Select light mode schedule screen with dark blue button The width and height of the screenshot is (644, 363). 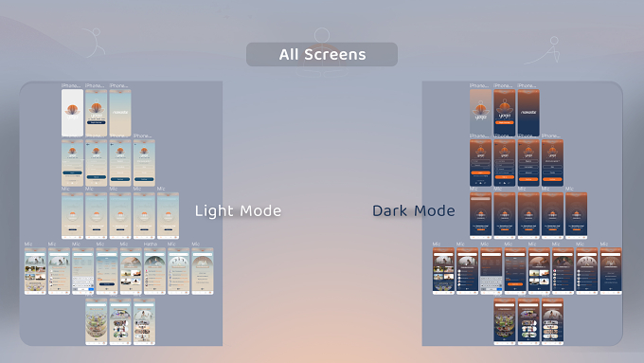107,271
